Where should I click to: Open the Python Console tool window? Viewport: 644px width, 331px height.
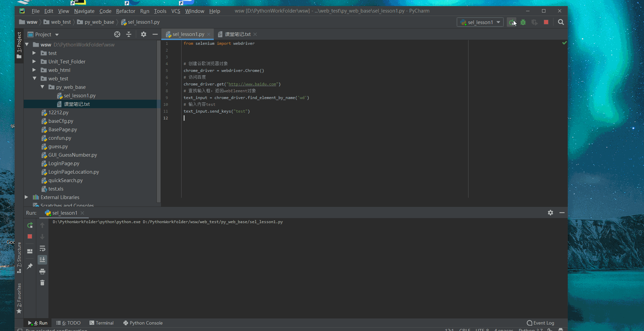pyautogui.click(x=143, y=323)
